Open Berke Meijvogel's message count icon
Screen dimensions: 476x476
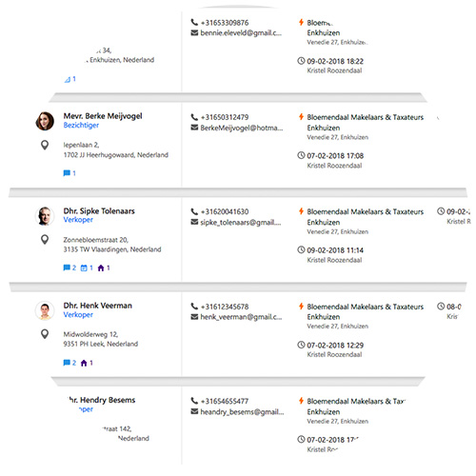pyautogui.click(x=67, y=173)
